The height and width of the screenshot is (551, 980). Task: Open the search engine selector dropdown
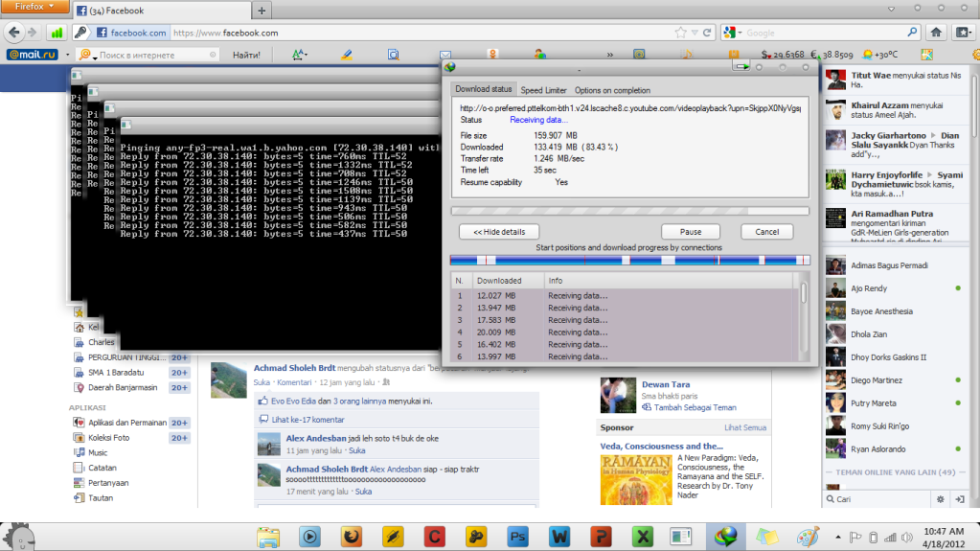(732, 33)
